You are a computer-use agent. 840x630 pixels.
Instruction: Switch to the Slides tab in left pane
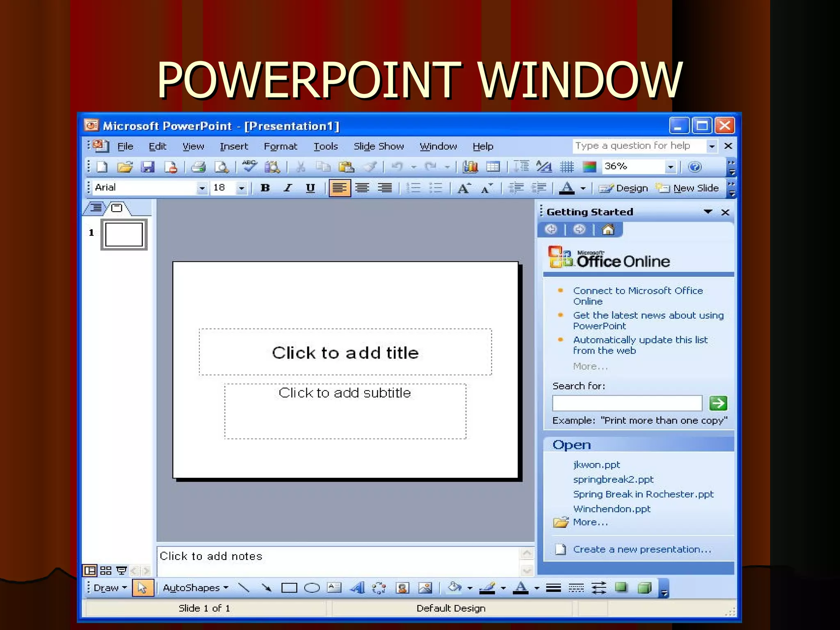pos(117,208)
